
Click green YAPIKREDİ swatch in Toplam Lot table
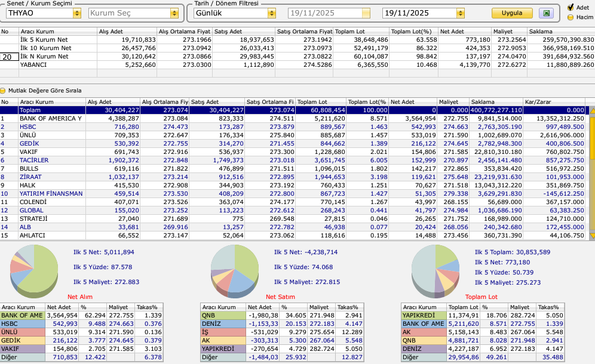click(x=424, y=316)
